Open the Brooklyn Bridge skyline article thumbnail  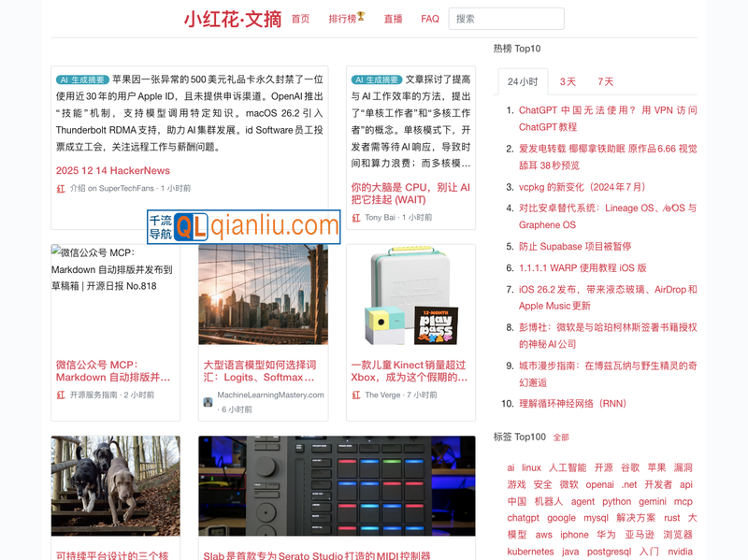tap(263, 294)
